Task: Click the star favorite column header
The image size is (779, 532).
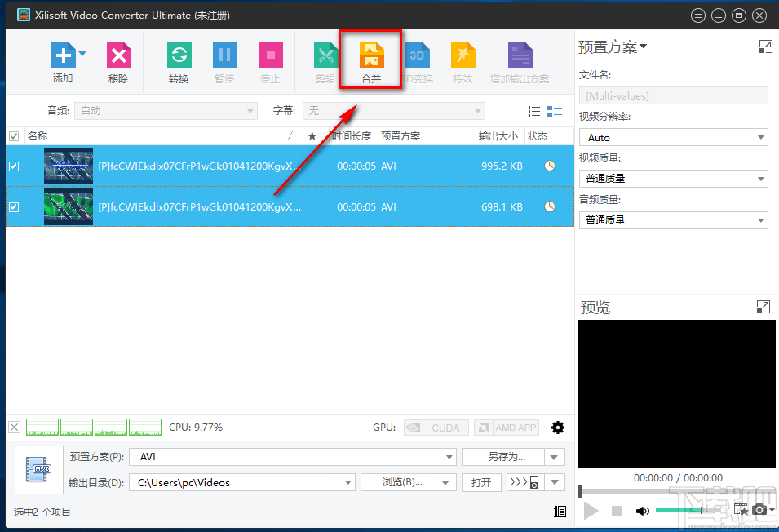Action: pos(312,136)
